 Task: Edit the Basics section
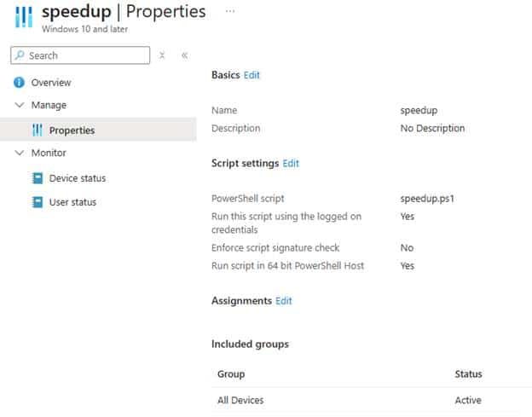[252, 75]
